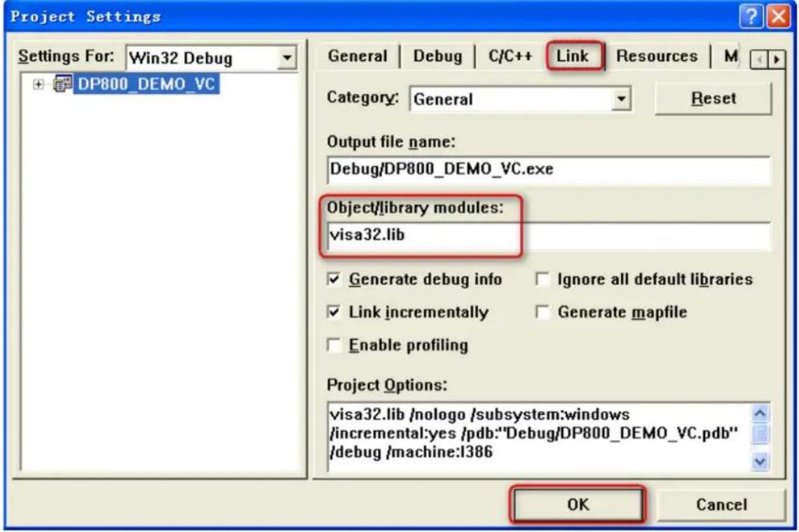Check the Generate mapfile option

tap(542, 312)
